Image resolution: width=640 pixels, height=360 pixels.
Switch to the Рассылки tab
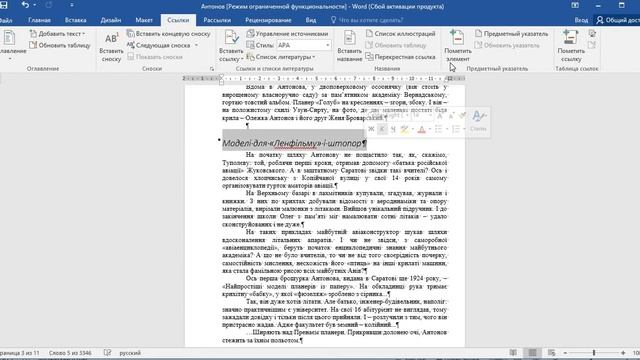point(217,20)
